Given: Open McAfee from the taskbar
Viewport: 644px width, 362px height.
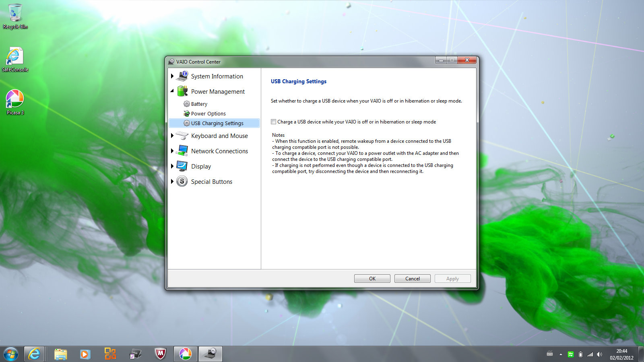Looking at the screenshot, I should [161, 354].
